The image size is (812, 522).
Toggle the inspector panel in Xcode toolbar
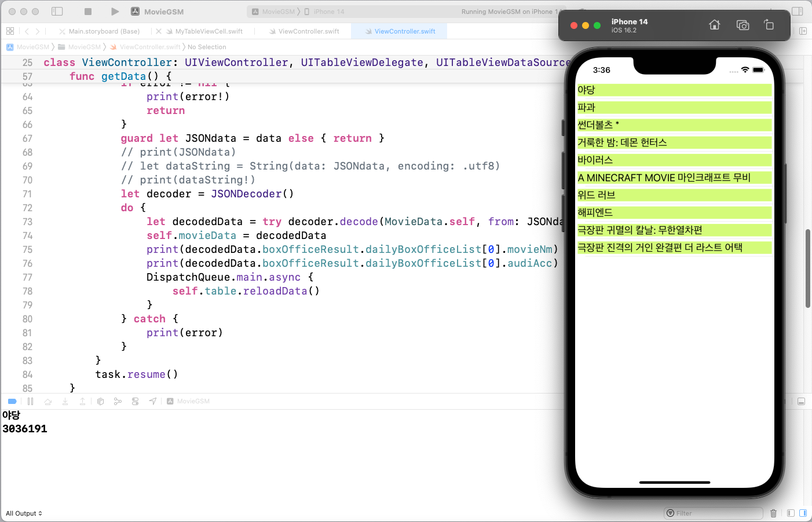798,12
